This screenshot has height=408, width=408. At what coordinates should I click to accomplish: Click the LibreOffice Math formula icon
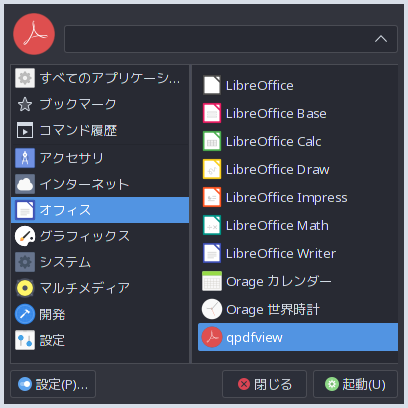pos(212,225)
